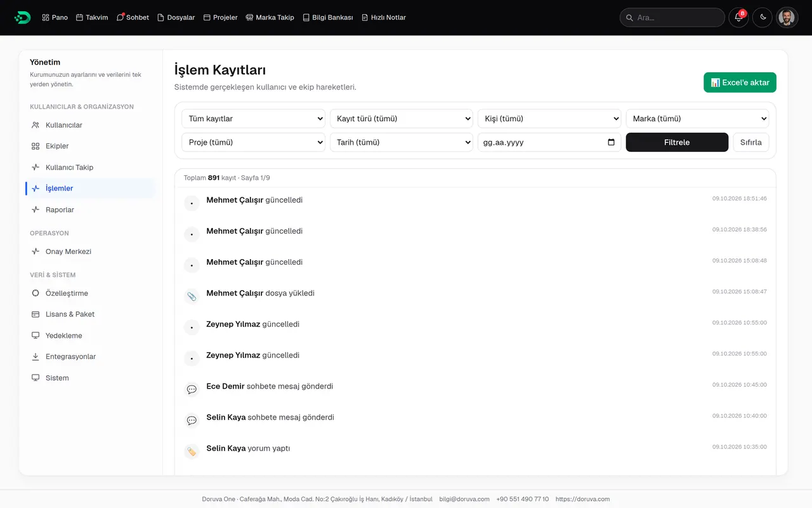
Task: Click the Filtrele button
Action: point(677,142)
